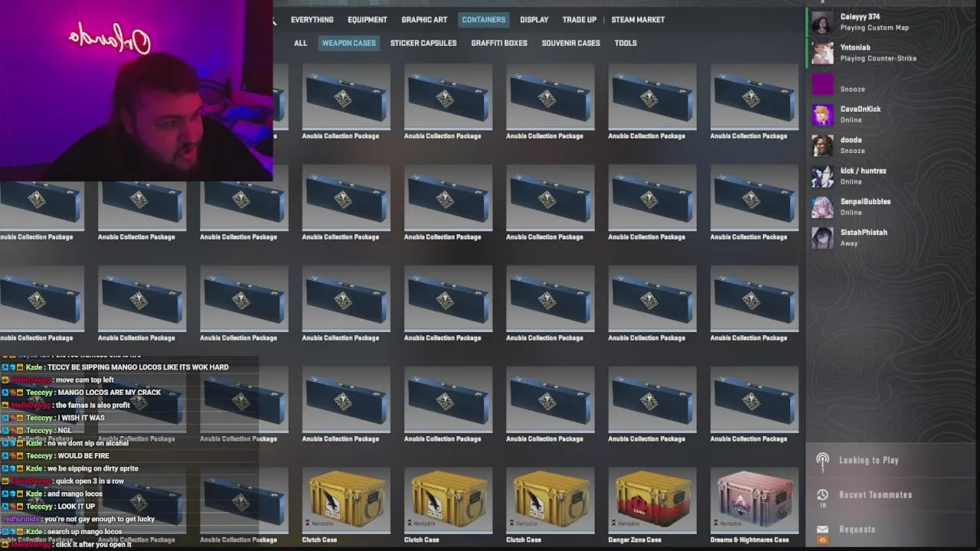Open SenpaiBubbles' friend avatar
This screenshot has height=551, width=980.
point(822,207)
